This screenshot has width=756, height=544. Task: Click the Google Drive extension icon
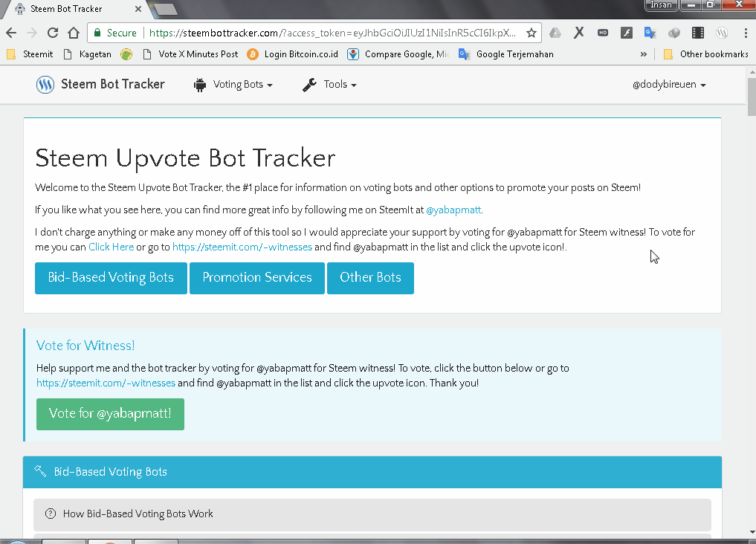pos(555,33)
